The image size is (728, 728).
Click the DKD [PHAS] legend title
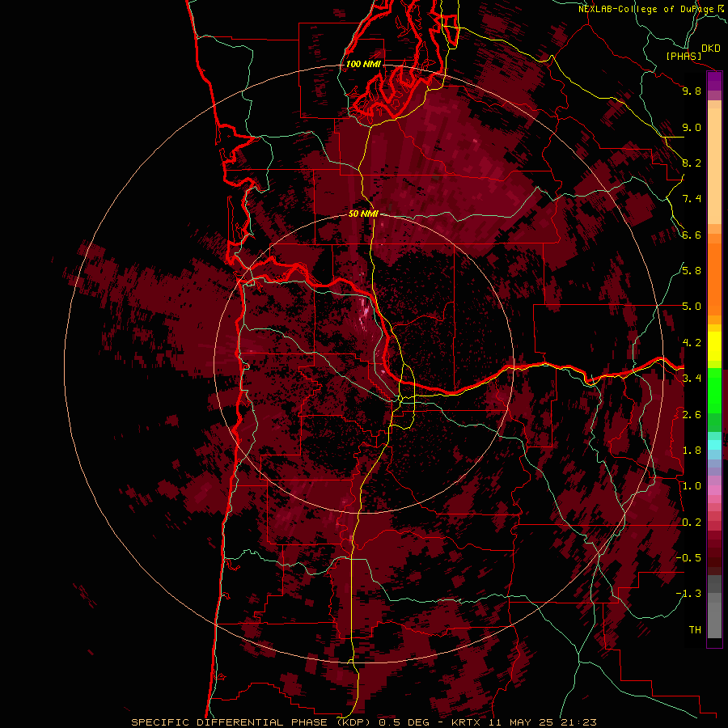coord(692,52)
